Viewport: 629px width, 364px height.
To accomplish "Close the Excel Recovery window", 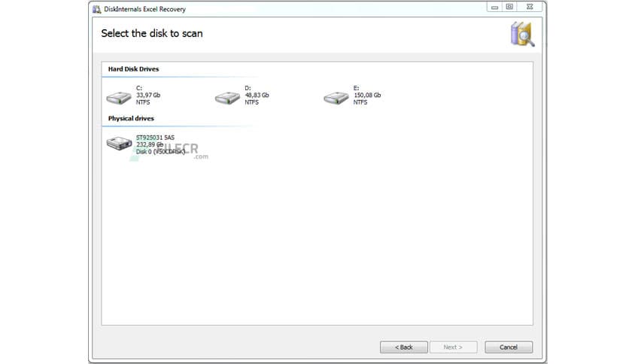I will point(530,7).
